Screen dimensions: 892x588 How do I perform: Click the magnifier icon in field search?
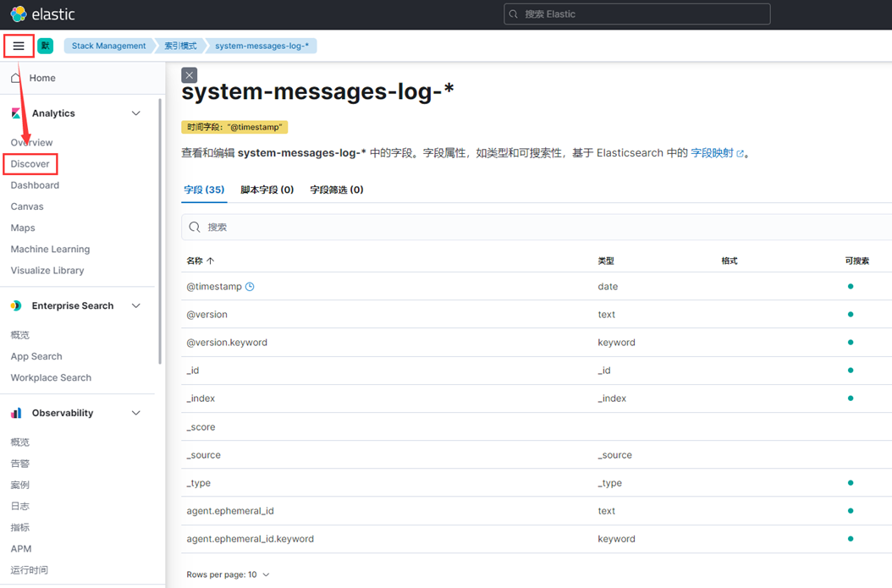tap(195, 227)
